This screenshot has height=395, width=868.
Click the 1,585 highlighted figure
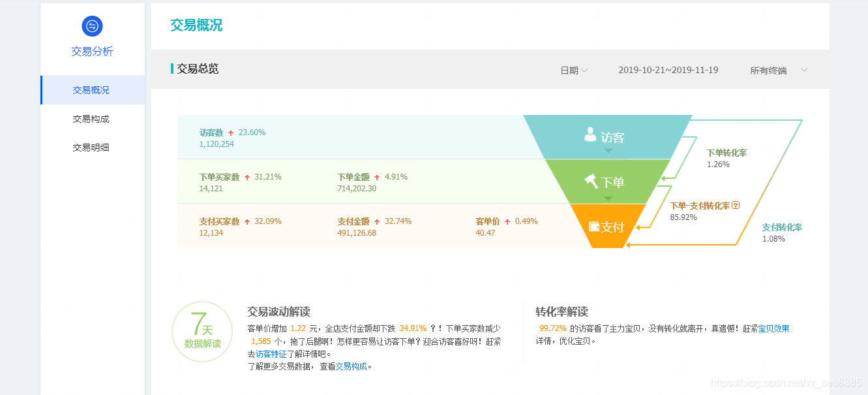tap(262, 341)
